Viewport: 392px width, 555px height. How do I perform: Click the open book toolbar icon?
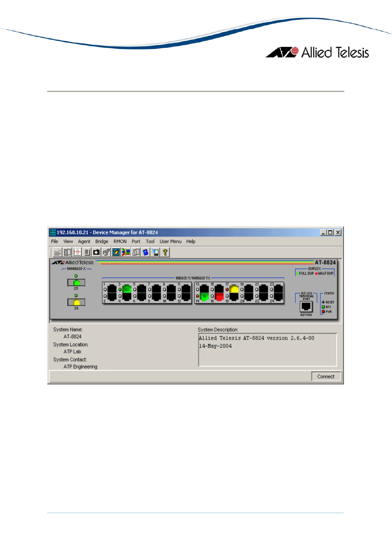67,252
